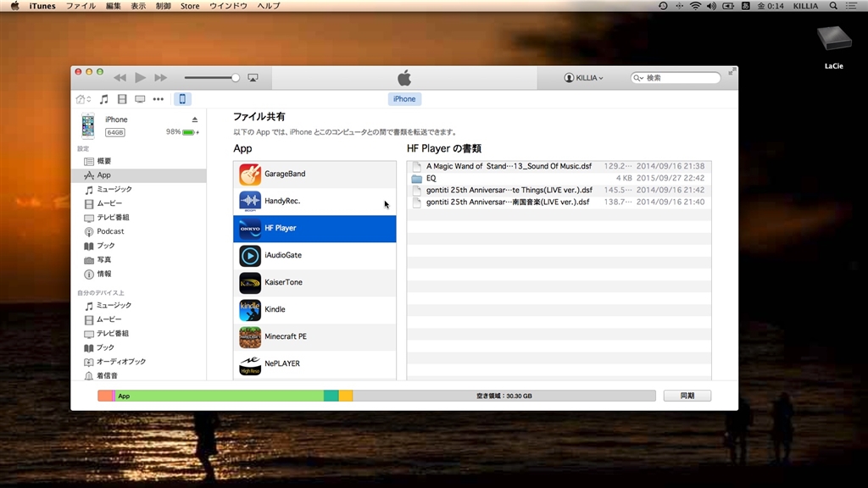868x488 pixels.
Task: Open オーディオブック on device
Action: 138,362
